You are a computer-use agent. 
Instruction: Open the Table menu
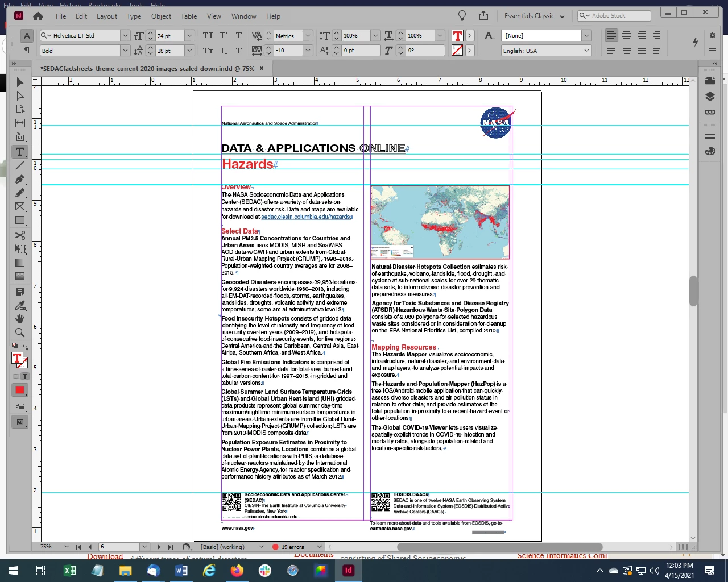click(189, 16)
